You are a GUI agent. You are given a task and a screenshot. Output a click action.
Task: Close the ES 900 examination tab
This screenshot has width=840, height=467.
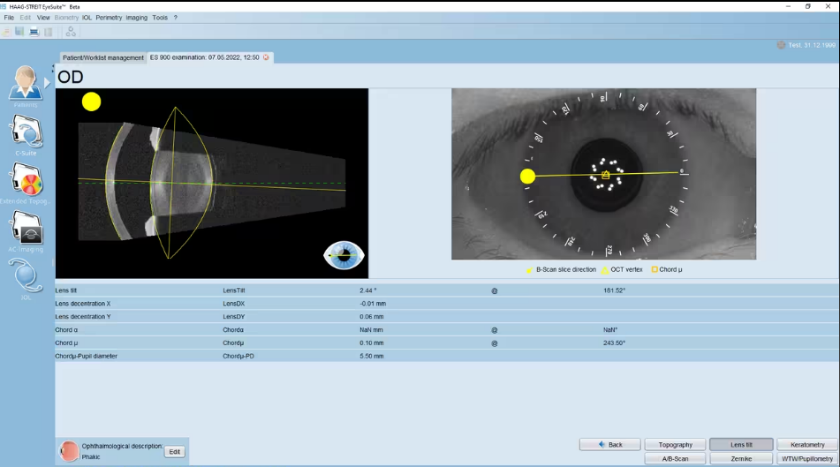(x=266, y=58)
